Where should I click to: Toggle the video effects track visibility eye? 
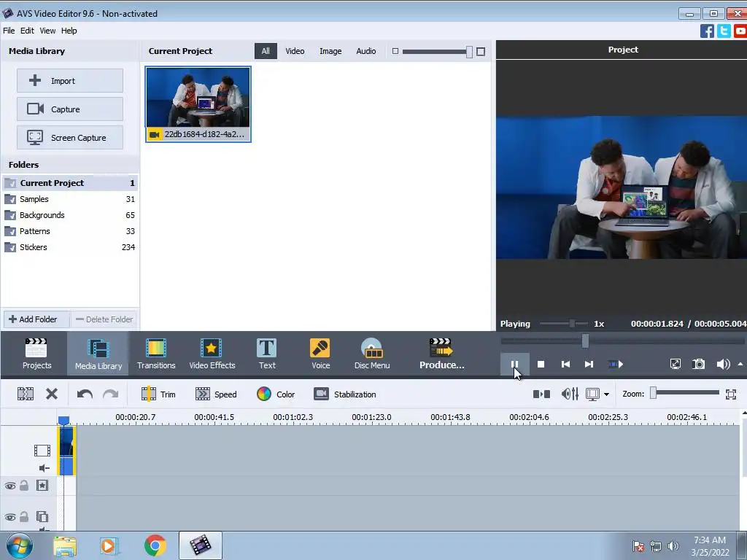(x=10, y=486)
